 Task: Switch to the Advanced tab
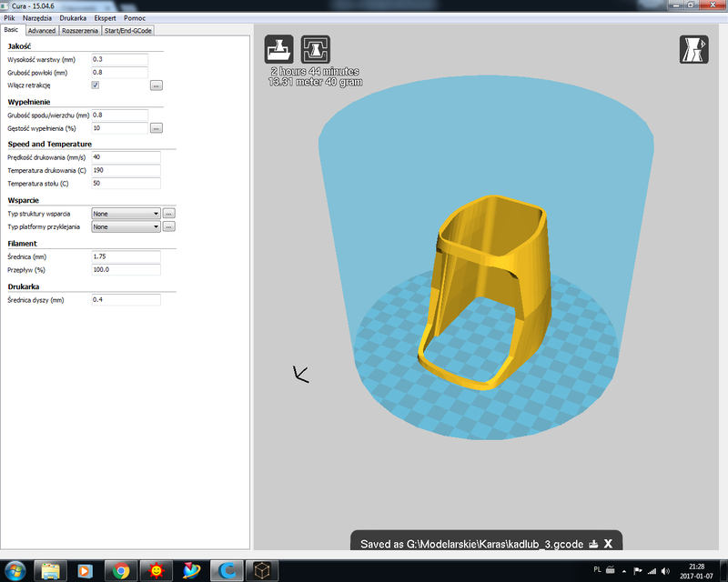click(42, 30)
